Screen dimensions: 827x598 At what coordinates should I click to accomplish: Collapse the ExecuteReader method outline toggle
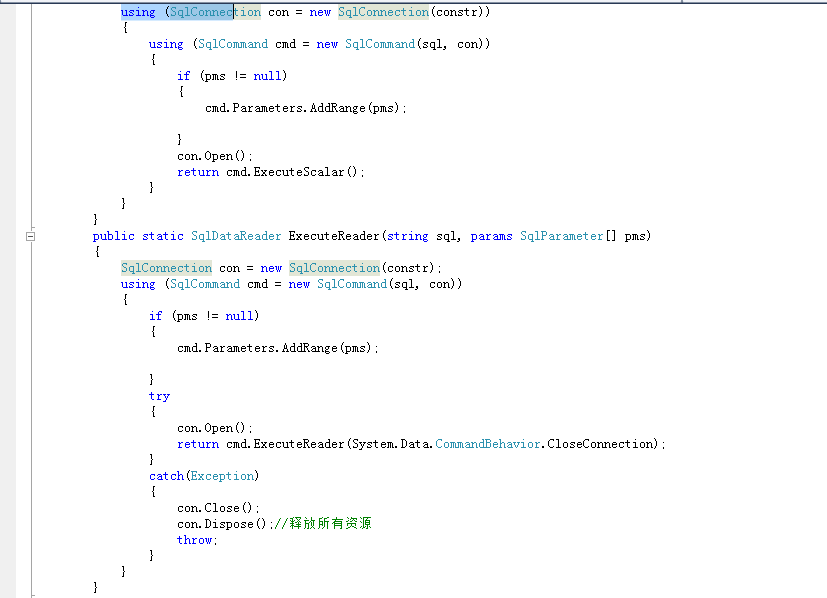(x=31, y=236)
